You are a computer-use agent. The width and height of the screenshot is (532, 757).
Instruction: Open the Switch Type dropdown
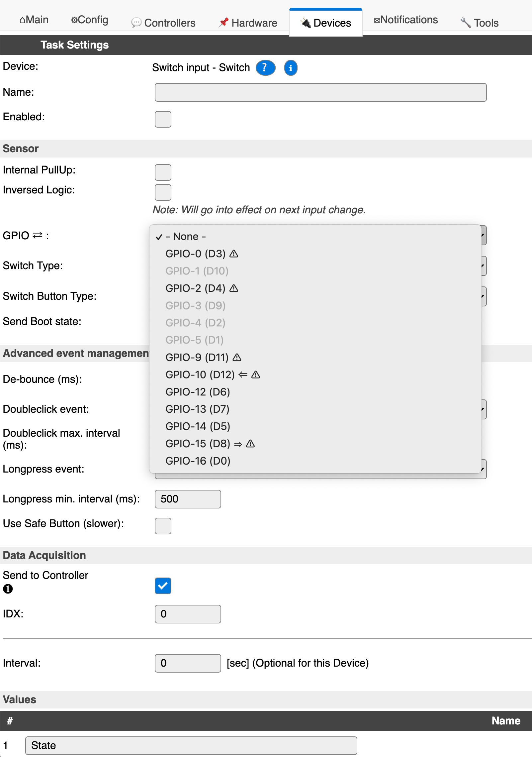(484, 266)
